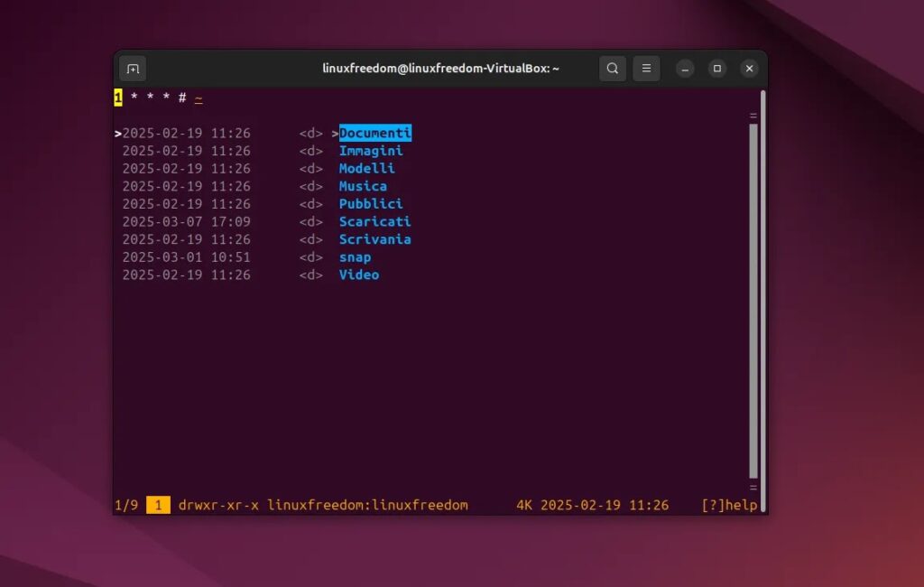Open the Immagini directory
924x587 pixels.
point(371,150)
